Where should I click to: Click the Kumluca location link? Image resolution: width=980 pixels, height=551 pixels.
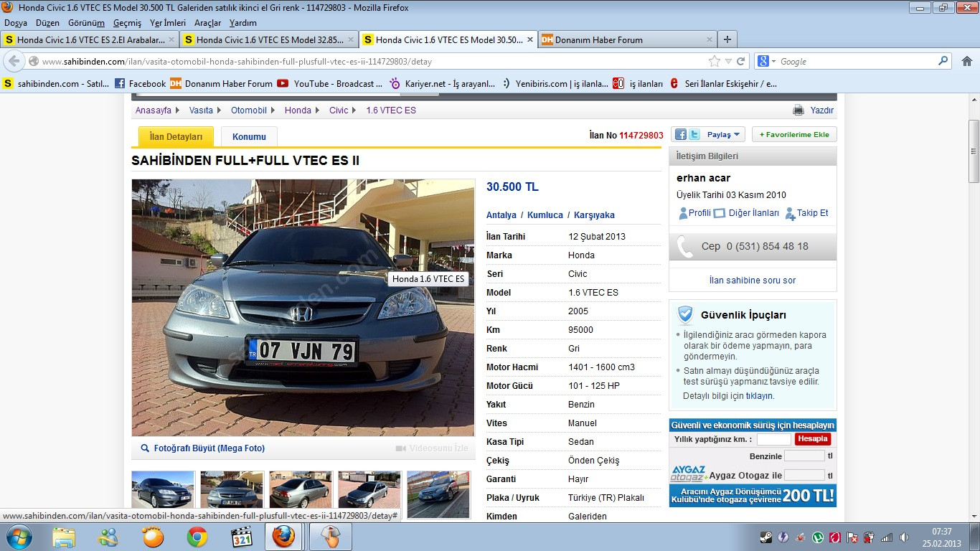[x=545, y=215]
